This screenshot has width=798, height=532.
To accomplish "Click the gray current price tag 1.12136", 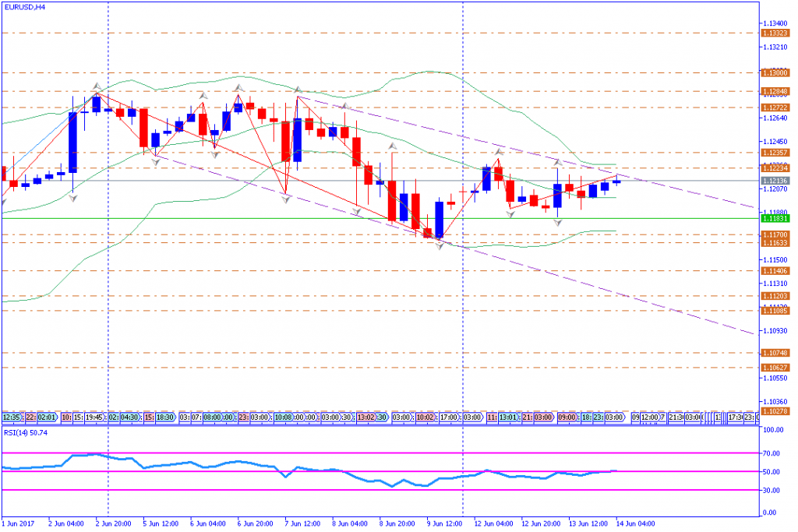I will pyautogui.click(x=775, y=181).
